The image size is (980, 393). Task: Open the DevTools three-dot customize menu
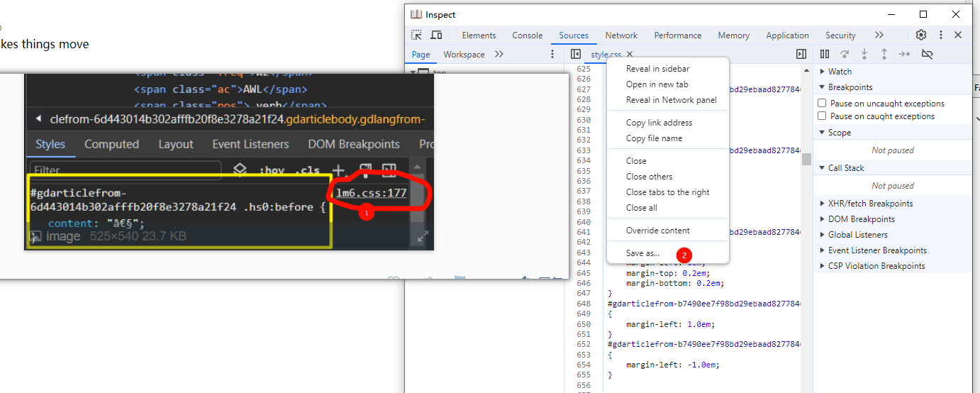pos(941,35)
